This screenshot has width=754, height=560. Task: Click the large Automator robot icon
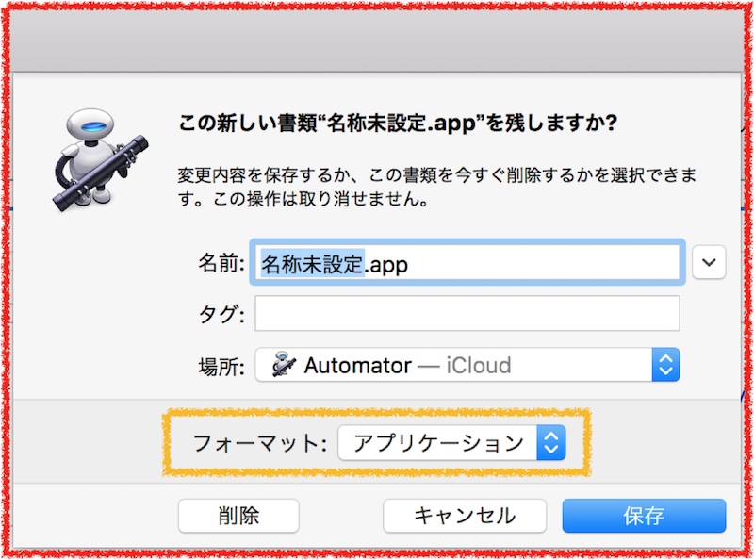pyautogui.click(x=100, y=159)
